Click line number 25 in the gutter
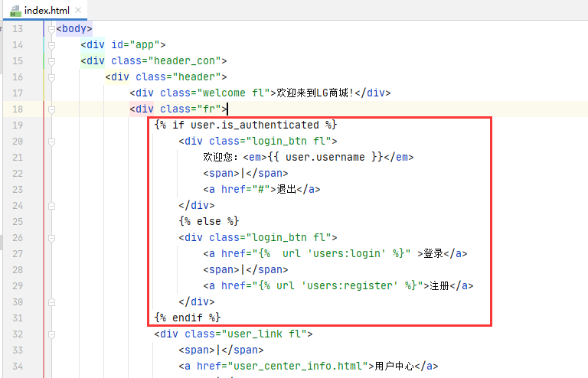This screenshot has width=588, height=378. [x=18, y=221]
